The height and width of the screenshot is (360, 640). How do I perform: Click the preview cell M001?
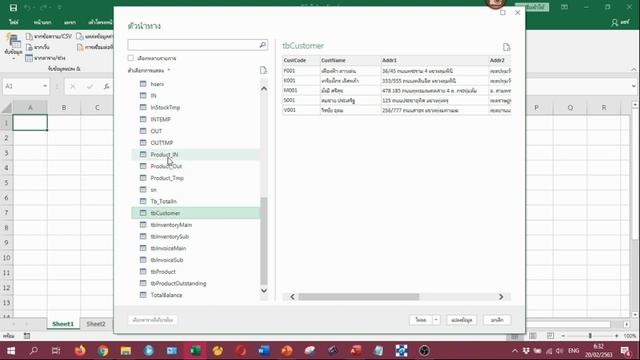pos(301,90)
